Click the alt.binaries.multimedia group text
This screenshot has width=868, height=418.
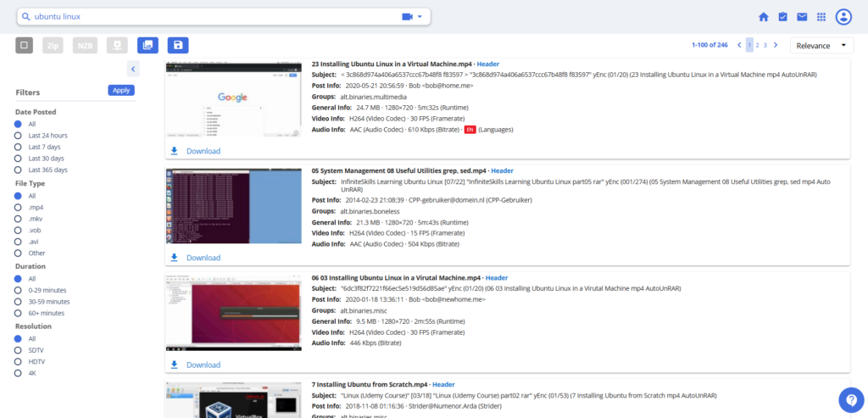click(373, 97)
